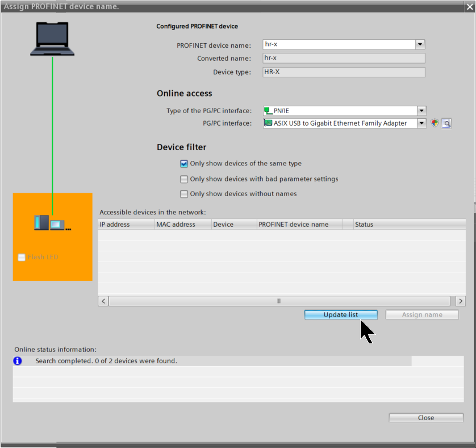Click the left arrow of horizontal scrollbar

103,301
